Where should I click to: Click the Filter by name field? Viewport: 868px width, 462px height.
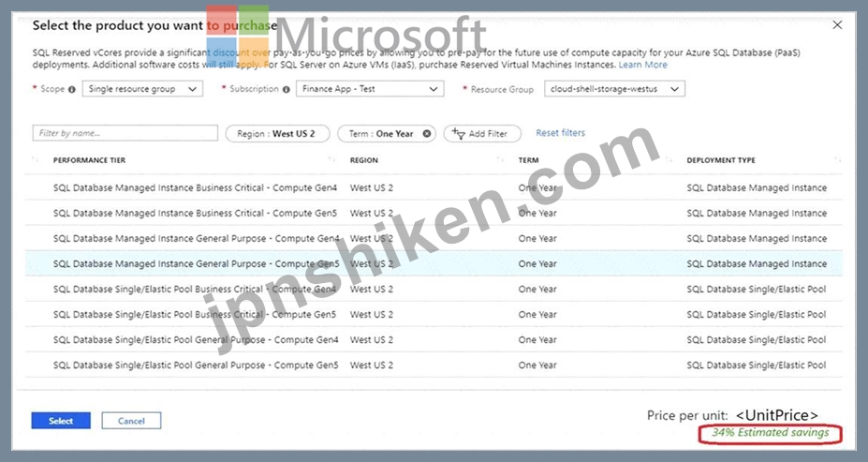pyautogui.click(x=125, y=133)
